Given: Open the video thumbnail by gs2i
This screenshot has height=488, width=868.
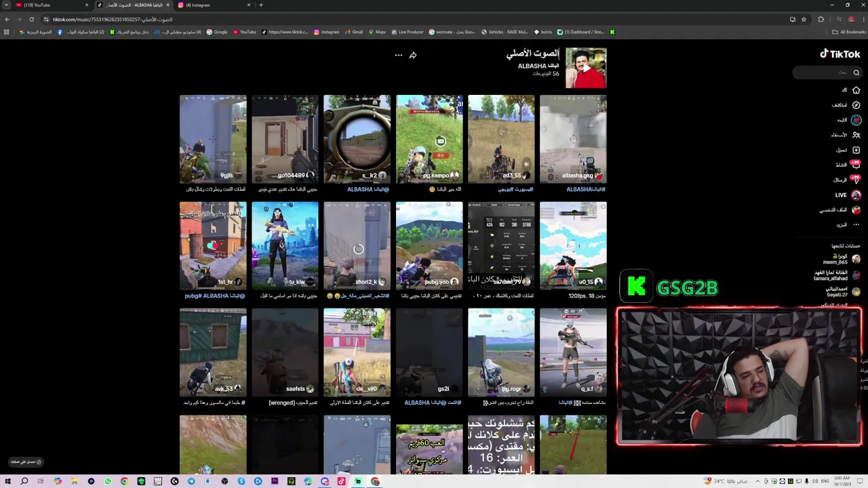Looking at the screenshot, I should pos(429,352).
